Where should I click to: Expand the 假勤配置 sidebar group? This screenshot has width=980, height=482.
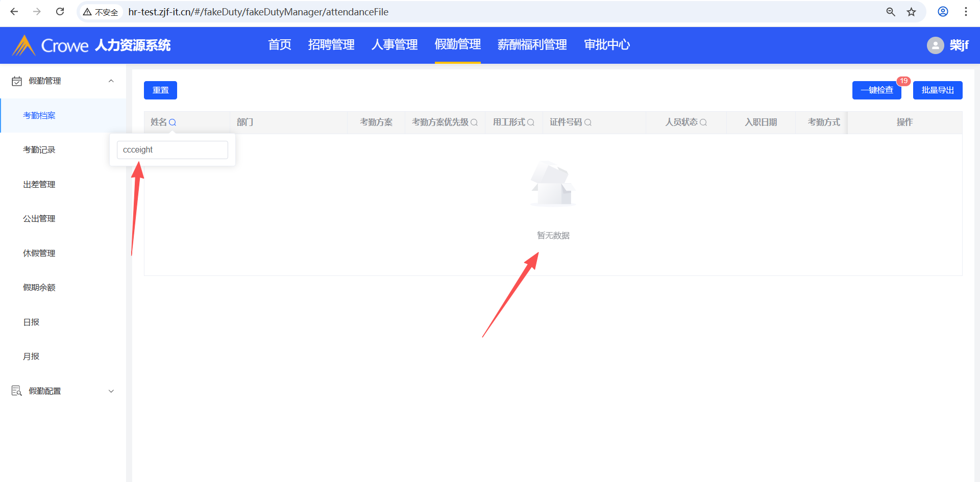pos(111,391)
